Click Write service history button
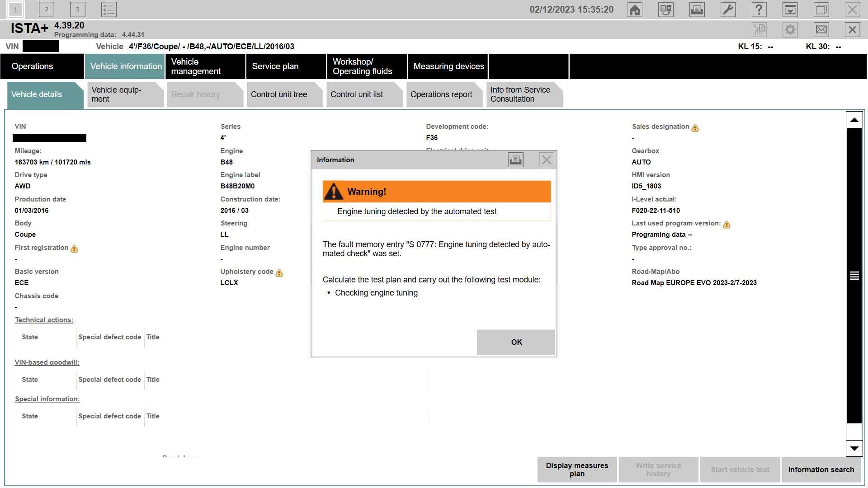This screenshot has width=868, height=488. 658,469
